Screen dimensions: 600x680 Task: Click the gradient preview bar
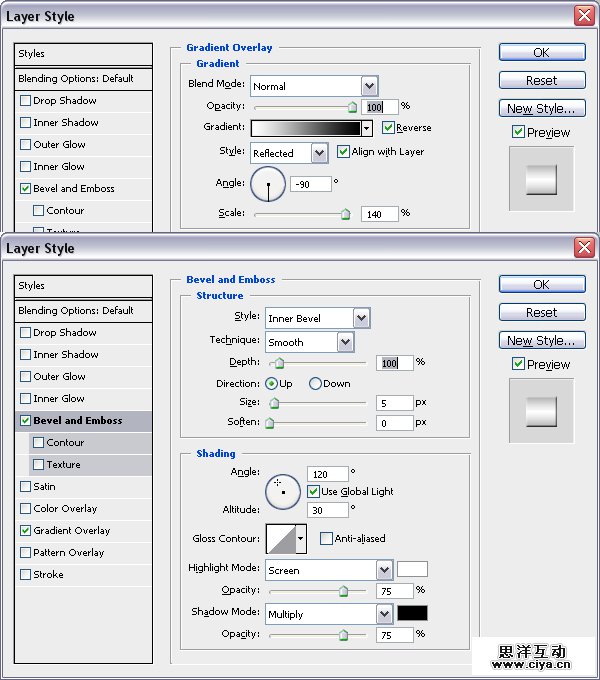tap(305, 128)
